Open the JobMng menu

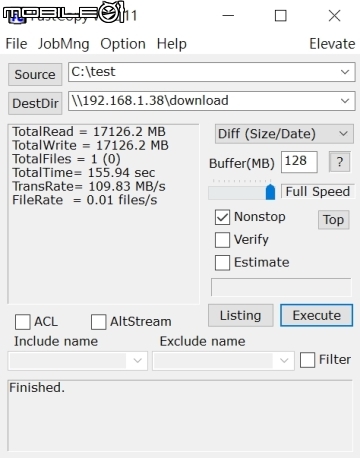tap(64, 44)
